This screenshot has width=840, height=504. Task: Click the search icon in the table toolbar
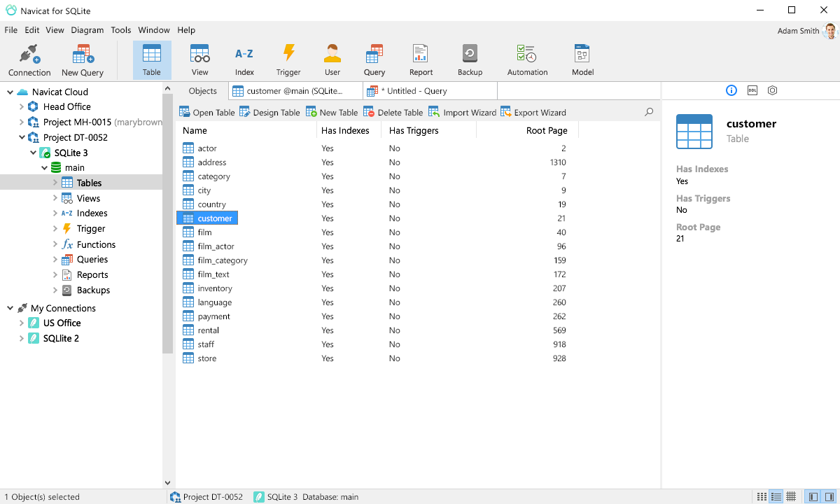[648, 111]
